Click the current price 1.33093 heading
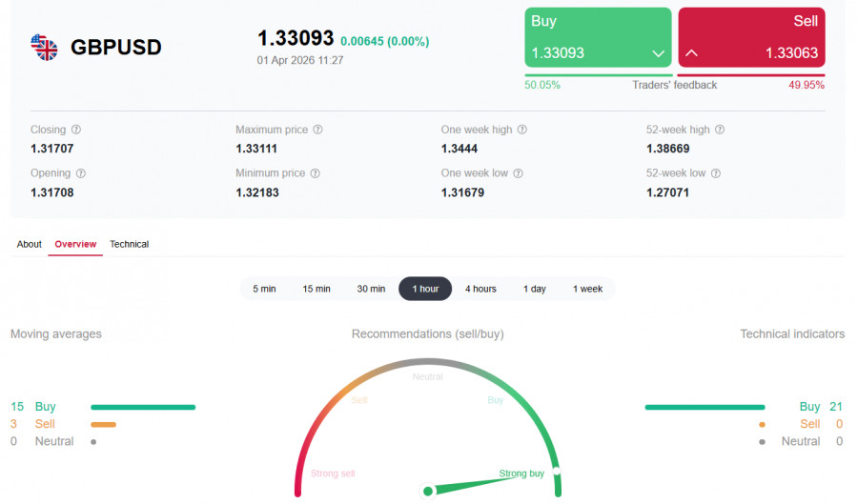858x504 pixels. click(x=296, y=38)
